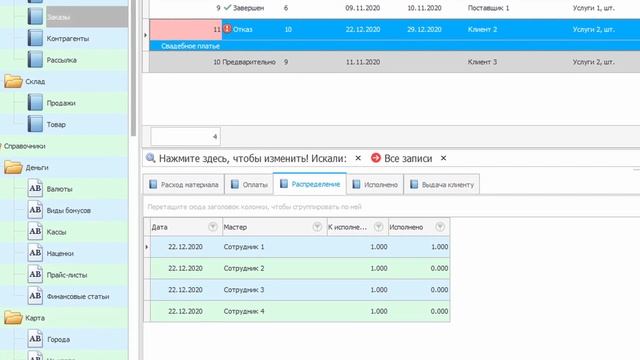Click the pink highlighted cell of order 11
The image size is (640, 360).
click(x=186, y=29)
